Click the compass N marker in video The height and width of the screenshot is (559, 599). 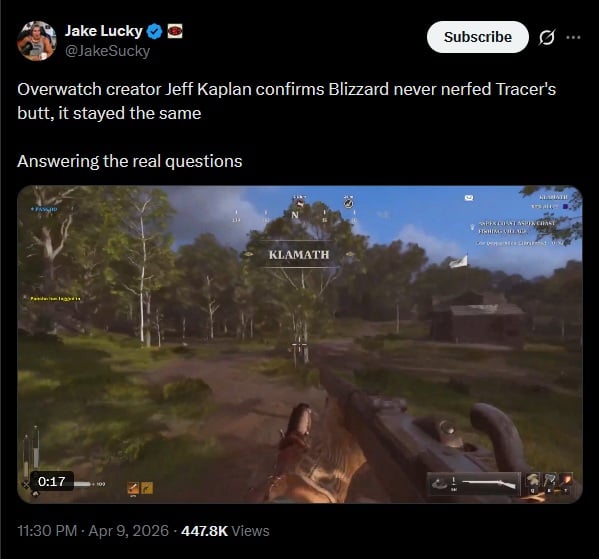click(x=295, y=215)
